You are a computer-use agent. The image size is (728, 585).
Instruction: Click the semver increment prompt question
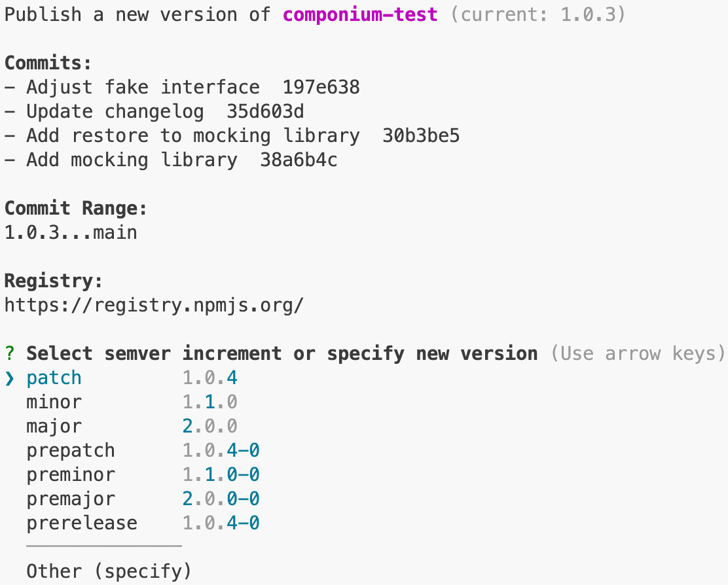(x=280, y=353)
